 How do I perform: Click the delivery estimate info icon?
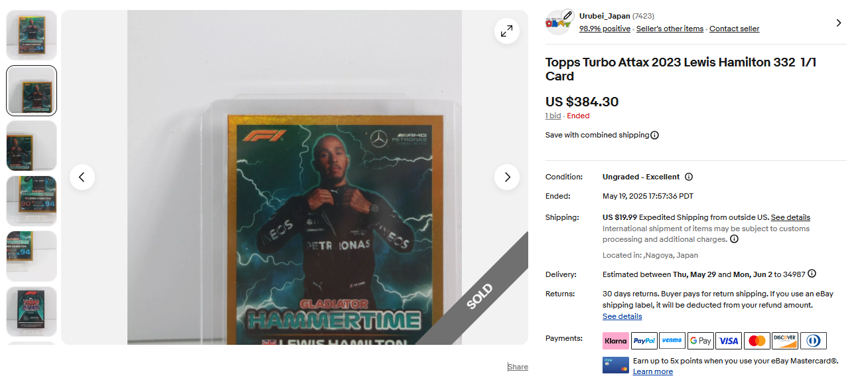tap(812, 274)
